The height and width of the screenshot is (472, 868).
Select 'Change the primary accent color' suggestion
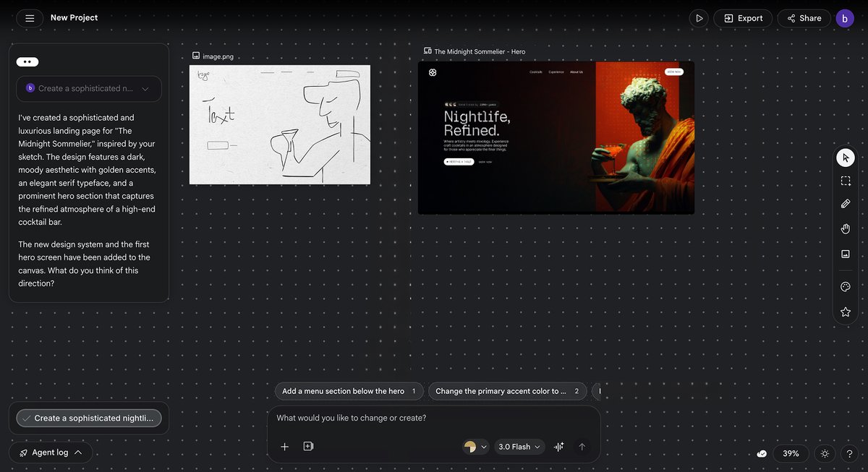[x=507, y=391]
